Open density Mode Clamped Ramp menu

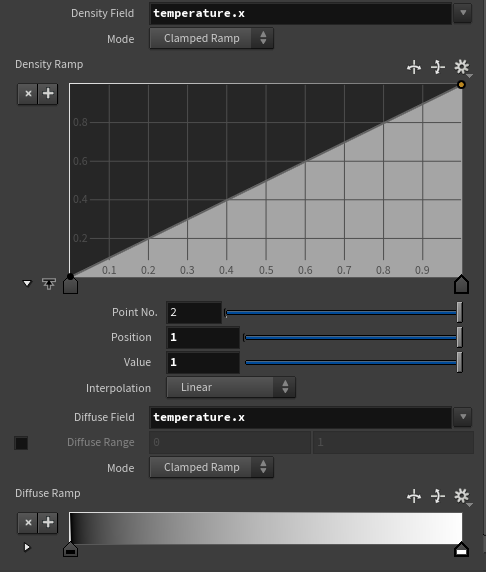(x=212, y=38)
